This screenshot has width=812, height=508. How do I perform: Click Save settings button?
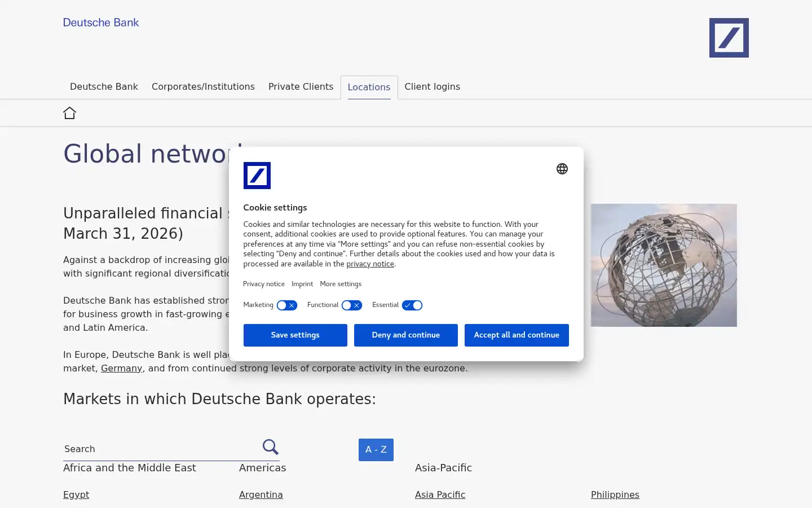pyautogui.click(x=295, y=335)
